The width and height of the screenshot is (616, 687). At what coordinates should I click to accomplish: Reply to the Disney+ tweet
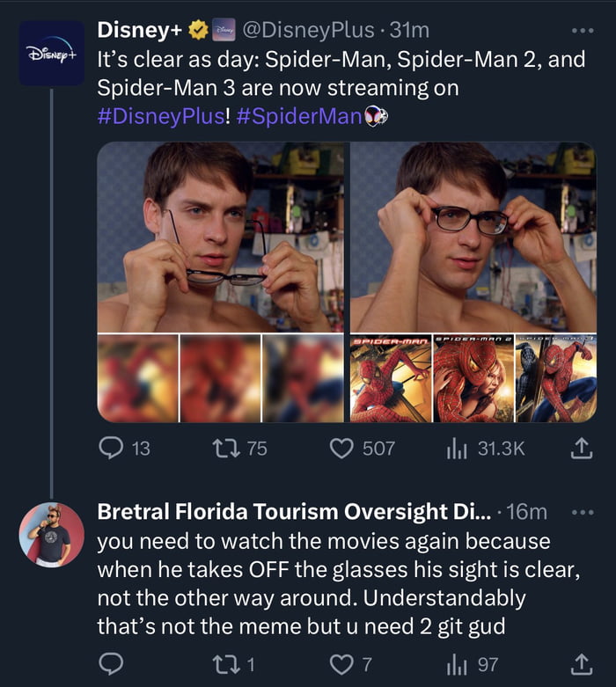click(112, 449)
